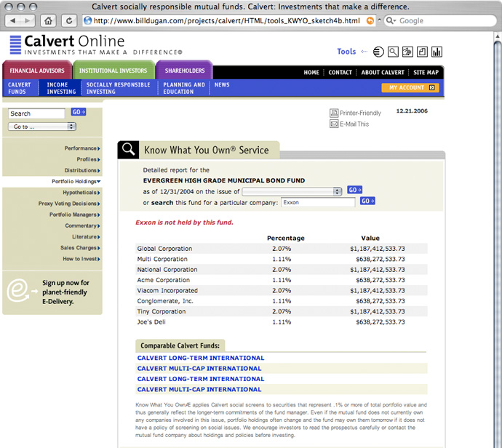Open the Income Investing menu
Viewport: 502px width, 448px height.
click(x=61, y=88)
